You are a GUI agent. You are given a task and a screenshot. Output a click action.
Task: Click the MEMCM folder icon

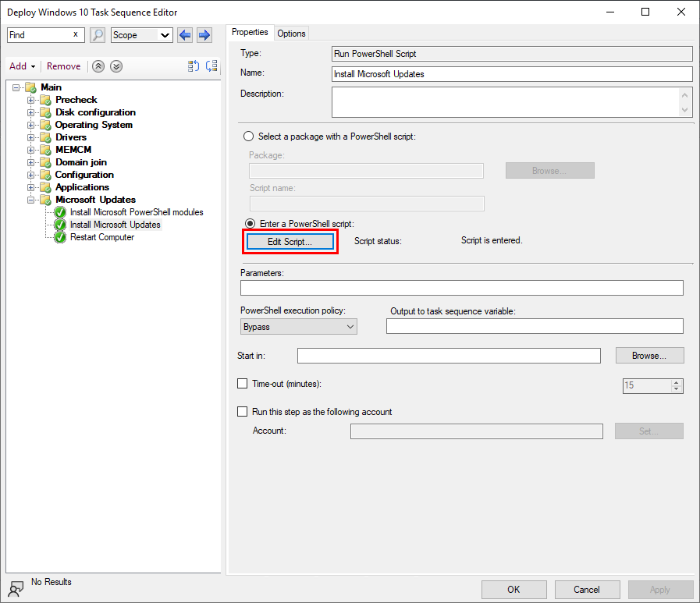(x=45, y=150)
